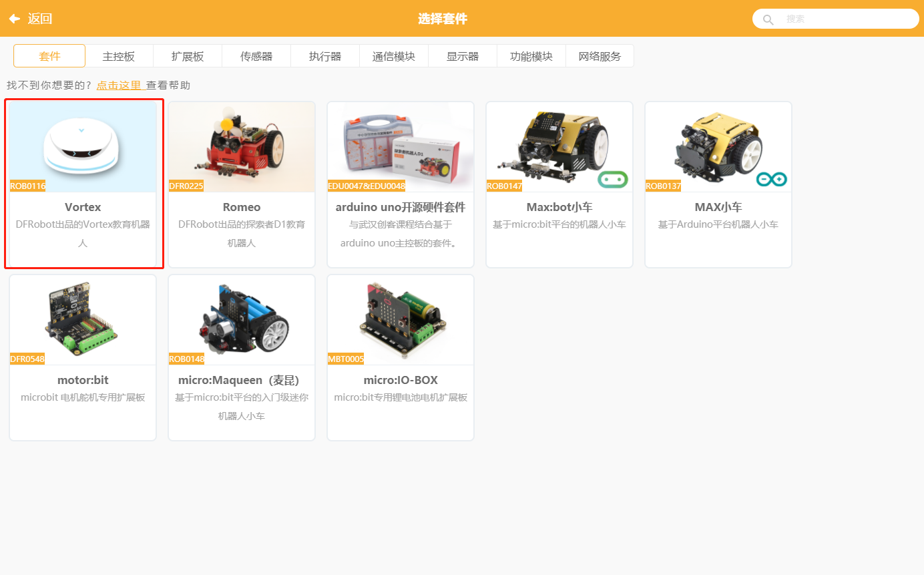
Task: Click the micro:bit专用锂电池电机扩展板 description
Action: 401,397
